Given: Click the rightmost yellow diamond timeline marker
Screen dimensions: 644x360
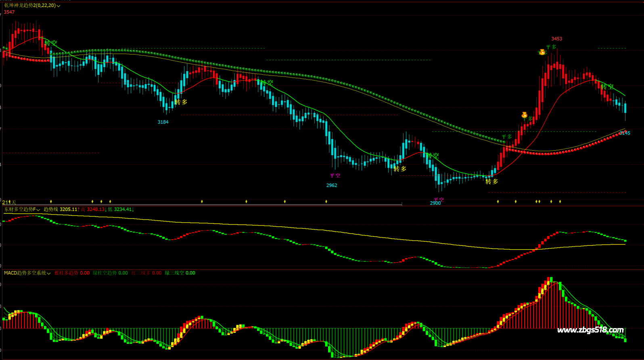Looking at the screenshot, I should click(560, 201).
